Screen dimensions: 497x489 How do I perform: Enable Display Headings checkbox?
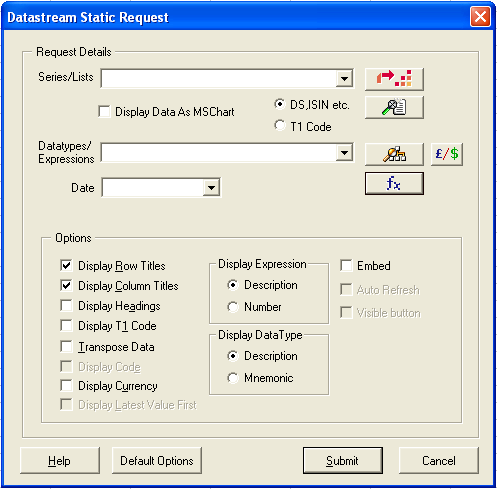[66, 306]
